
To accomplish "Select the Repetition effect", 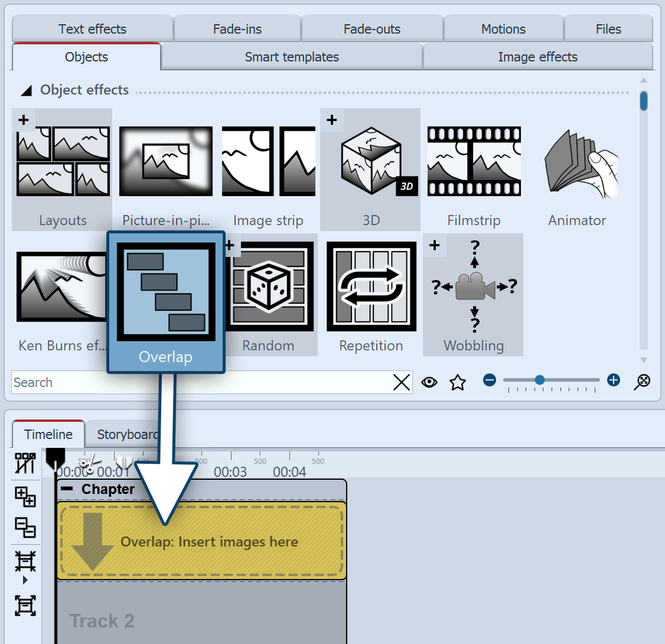I will [371, 287].
